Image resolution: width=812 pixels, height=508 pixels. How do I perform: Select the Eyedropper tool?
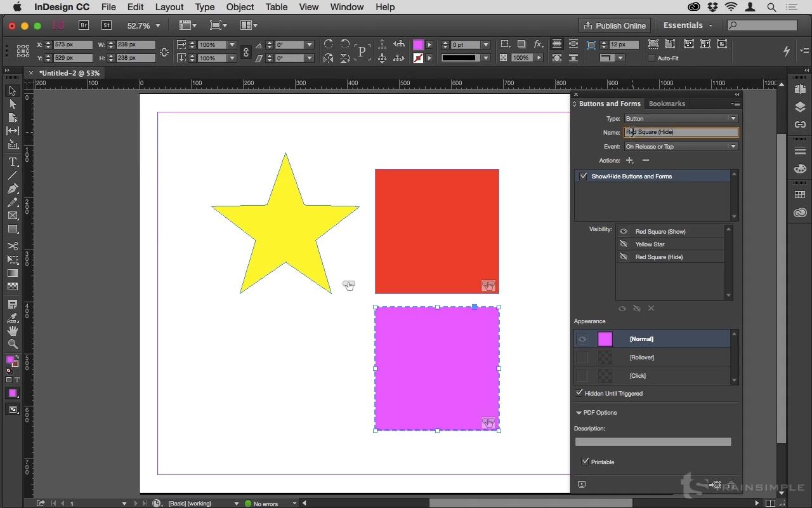pyautogui.click(x=12, y=317)
